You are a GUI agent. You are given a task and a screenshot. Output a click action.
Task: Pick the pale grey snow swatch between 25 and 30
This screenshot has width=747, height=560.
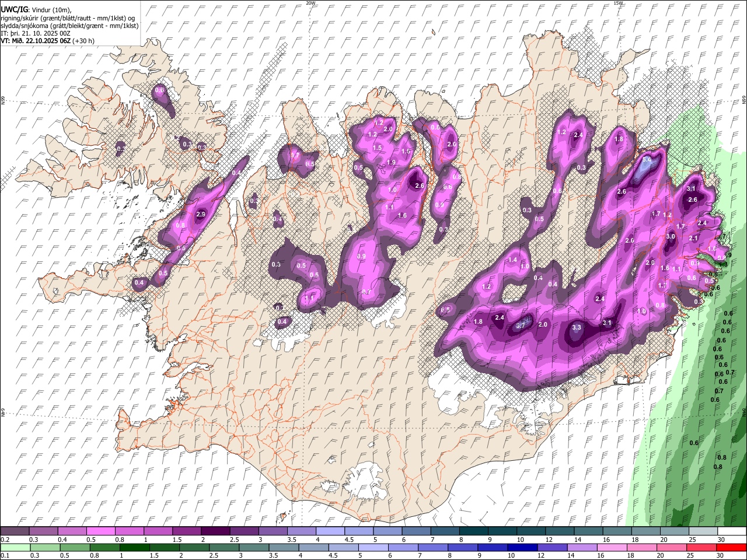(703, 531)
